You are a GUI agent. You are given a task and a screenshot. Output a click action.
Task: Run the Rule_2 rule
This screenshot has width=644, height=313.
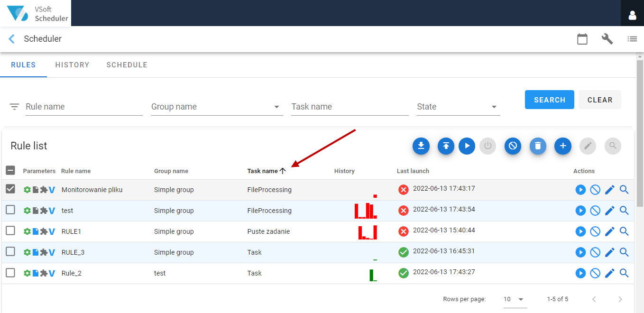tap(580, 273)
